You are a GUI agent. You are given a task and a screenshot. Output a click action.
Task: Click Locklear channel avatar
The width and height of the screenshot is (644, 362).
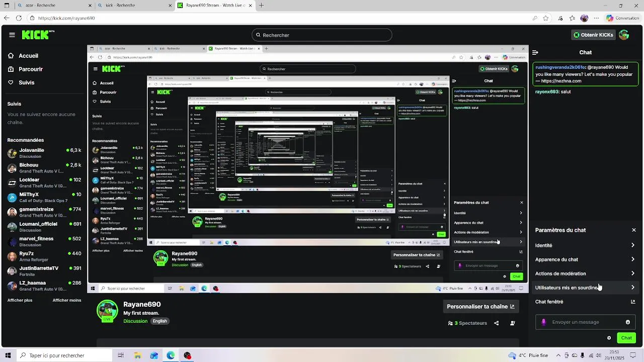12,183
